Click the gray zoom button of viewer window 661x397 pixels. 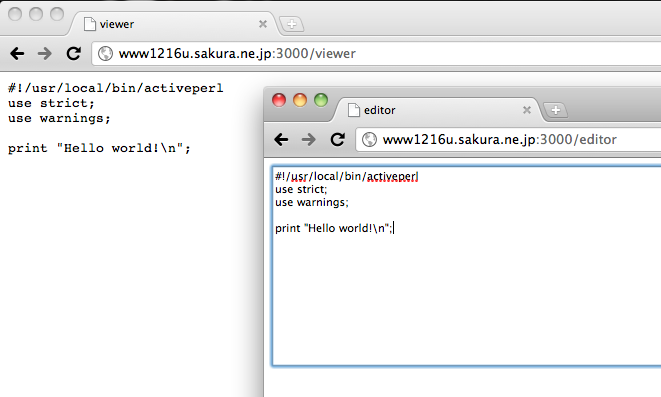tap(57, 14)
